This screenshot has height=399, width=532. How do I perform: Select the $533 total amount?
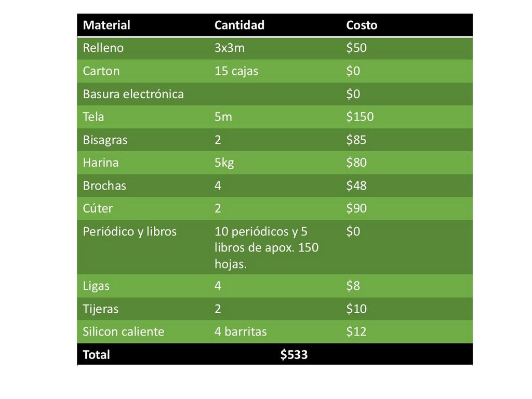click(x=294, y=354)
